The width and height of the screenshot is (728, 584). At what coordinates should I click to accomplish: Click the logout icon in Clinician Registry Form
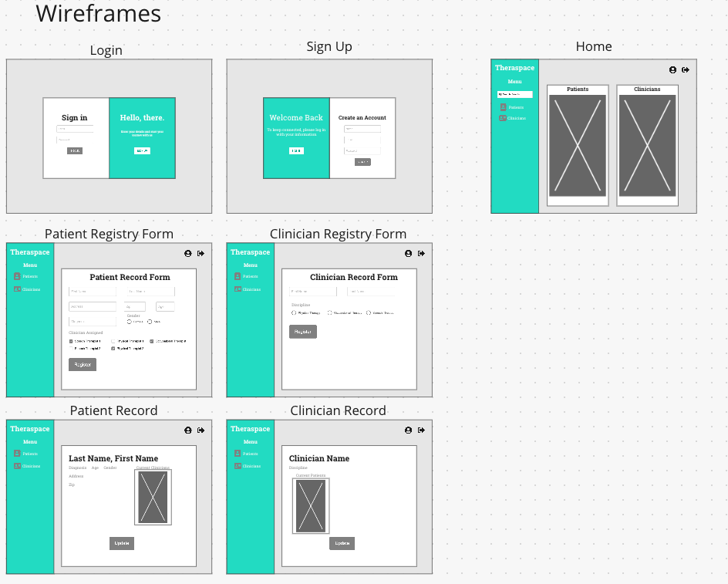tap(421, 253)
